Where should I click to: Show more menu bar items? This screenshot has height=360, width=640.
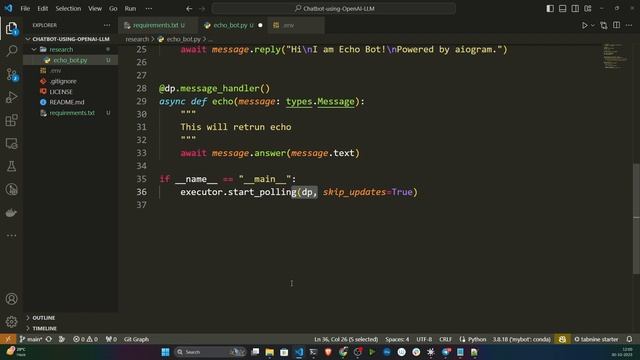tap(149, 9)
